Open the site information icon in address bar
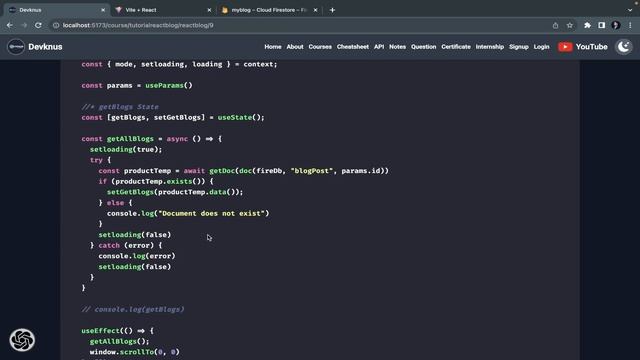 click(56, 25)
